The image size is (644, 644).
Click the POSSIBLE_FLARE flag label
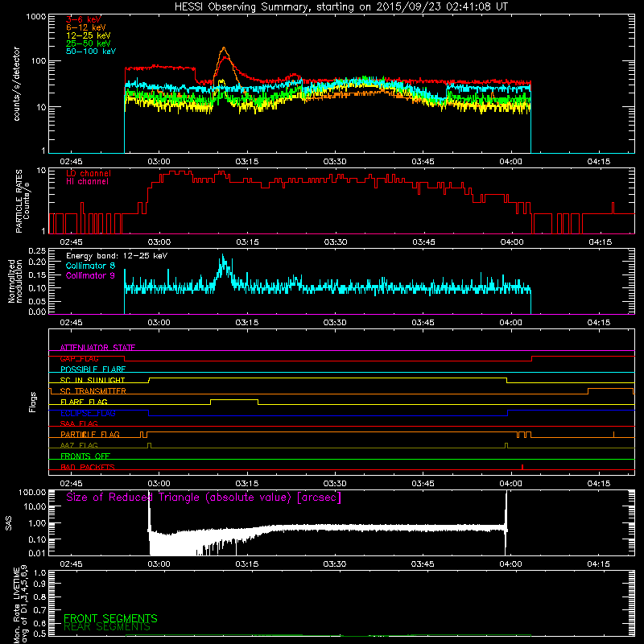93,369
